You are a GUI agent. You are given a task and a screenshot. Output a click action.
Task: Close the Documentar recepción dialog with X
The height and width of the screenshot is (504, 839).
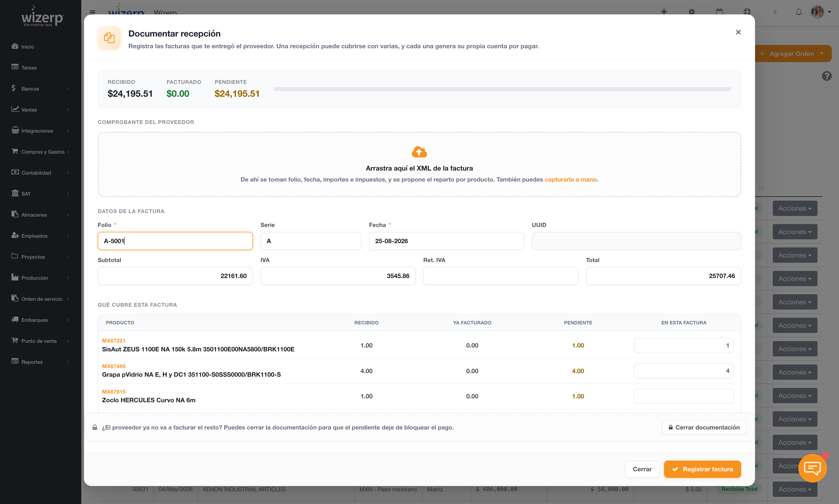point(738,32)
